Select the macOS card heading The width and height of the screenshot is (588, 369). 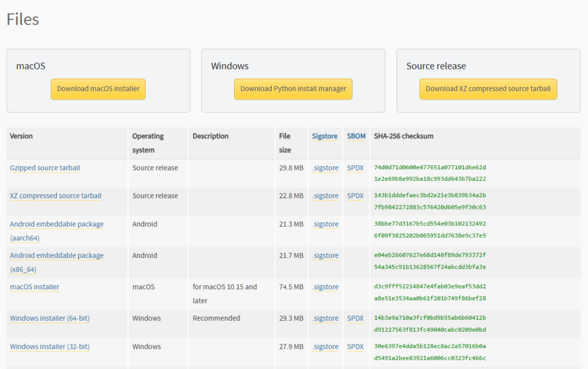point(31,67)
